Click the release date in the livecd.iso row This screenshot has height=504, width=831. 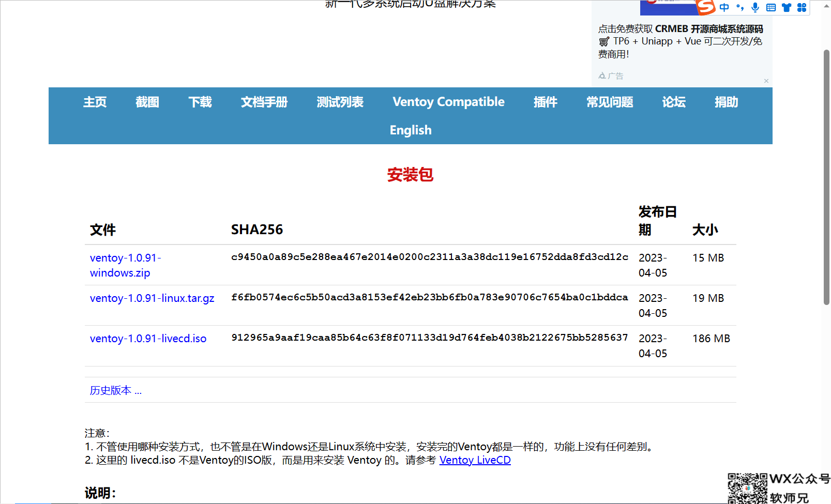click(x=653, y=346)
